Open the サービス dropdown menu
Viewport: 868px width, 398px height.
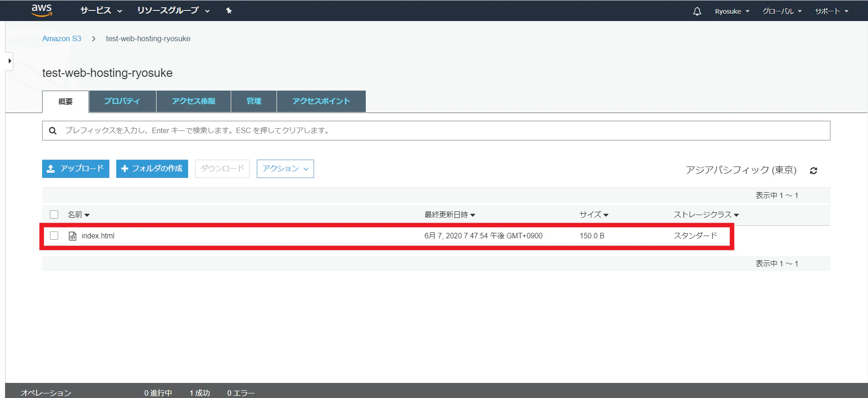[x=101, y=11]
